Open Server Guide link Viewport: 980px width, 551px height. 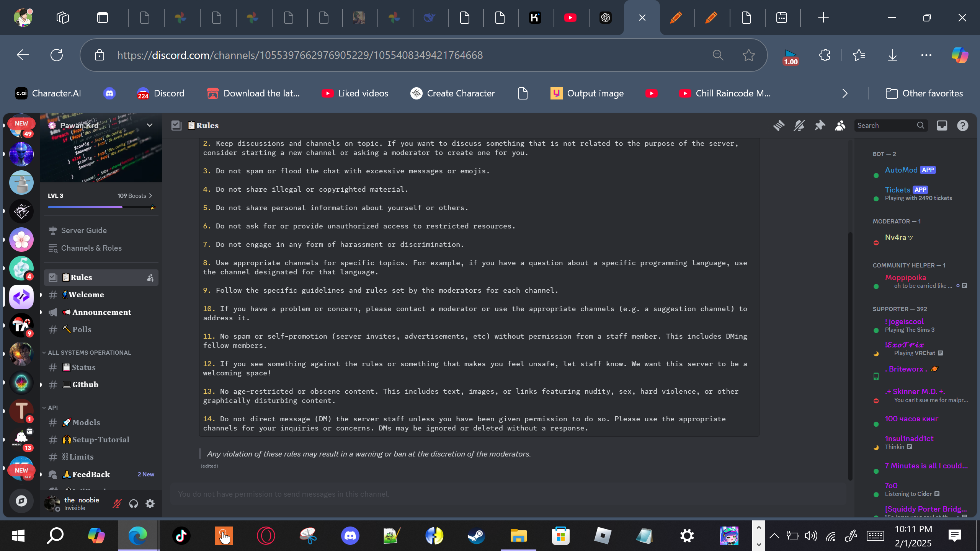click(84, 230)
